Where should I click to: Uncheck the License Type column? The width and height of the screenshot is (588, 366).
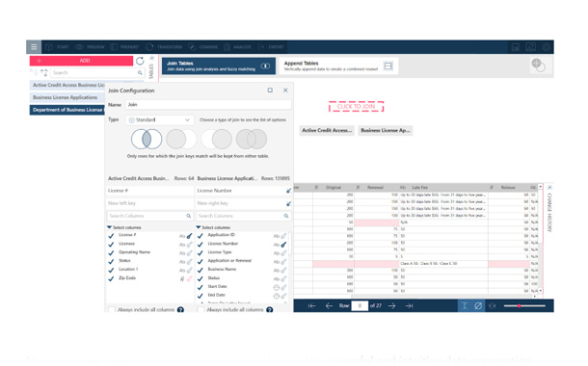tap(200, 253)
